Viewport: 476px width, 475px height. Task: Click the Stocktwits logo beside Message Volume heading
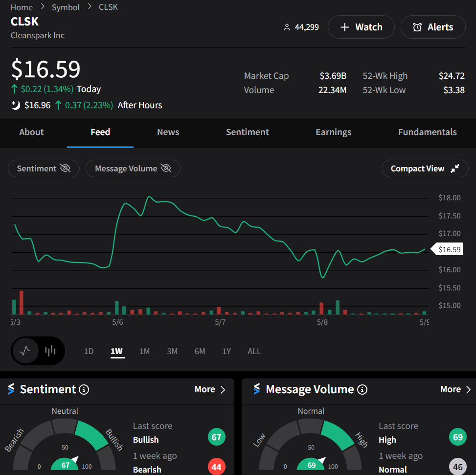257,389
